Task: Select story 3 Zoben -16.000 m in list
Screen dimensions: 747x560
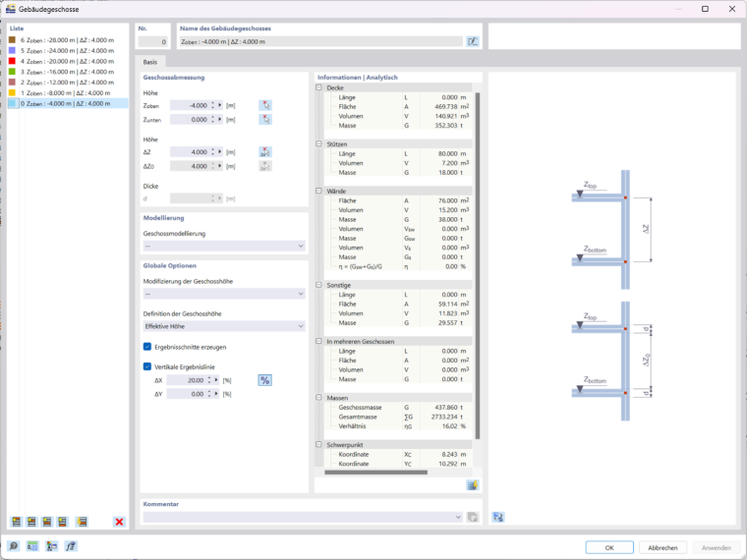Action: (x=68, y=72)
